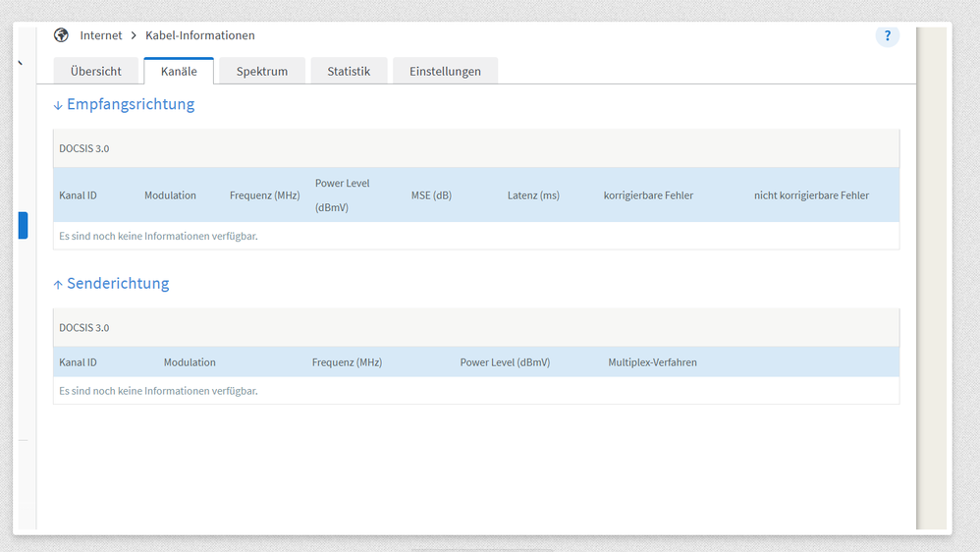
Task: Switch to the Übersicht tab
Action: pos(95,71)
